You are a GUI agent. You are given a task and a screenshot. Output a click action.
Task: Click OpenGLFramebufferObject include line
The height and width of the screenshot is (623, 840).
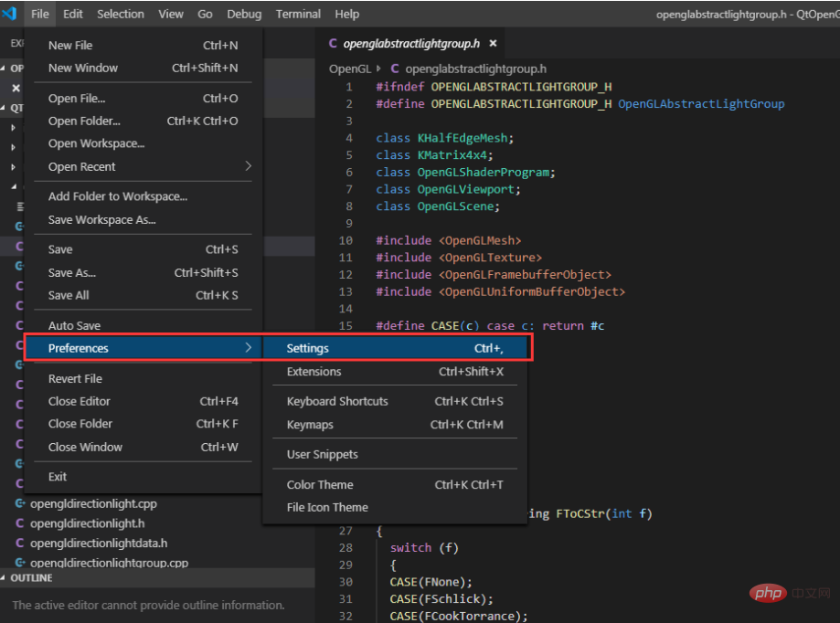pyautogui.click(x=494, y=275)
